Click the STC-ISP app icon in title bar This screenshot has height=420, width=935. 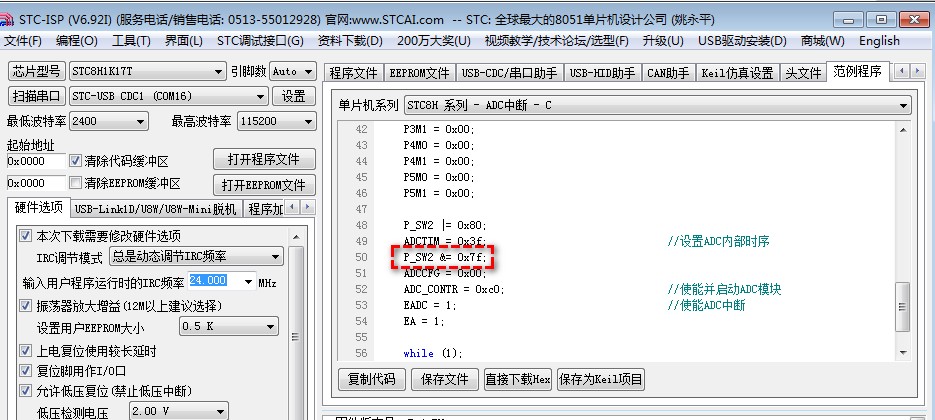tap(7, 19)
